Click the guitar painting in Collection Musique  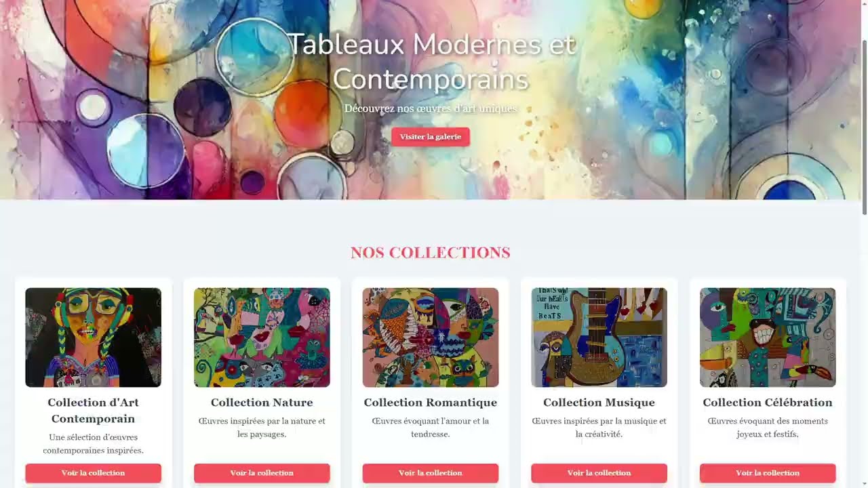(x=599, y=338)
